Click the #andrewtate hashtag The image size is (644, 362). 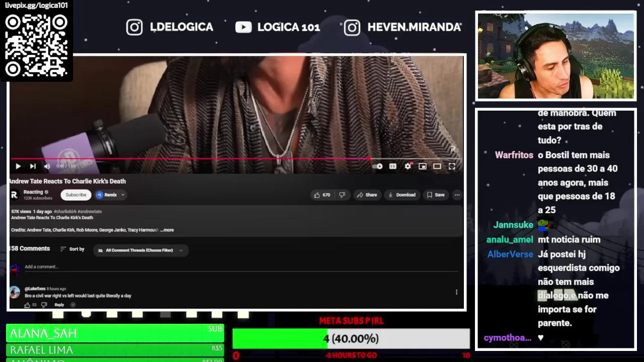click(90, 212)
